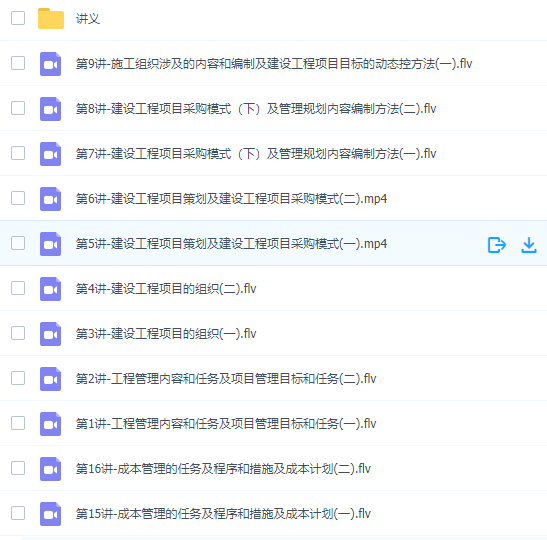This screenshot has height=540, width=547.
Task: Click the 第3讲 video file icon
Action: [x=51, y=334]
